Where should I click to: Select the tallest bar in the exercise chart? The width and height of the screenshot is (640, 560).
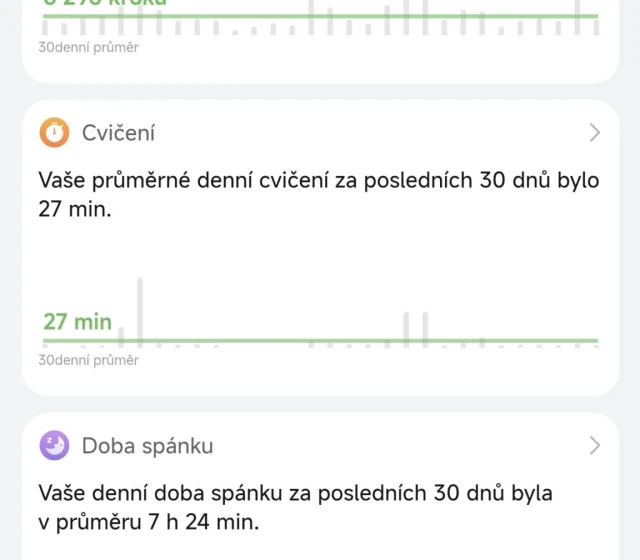tap(140, 310)
